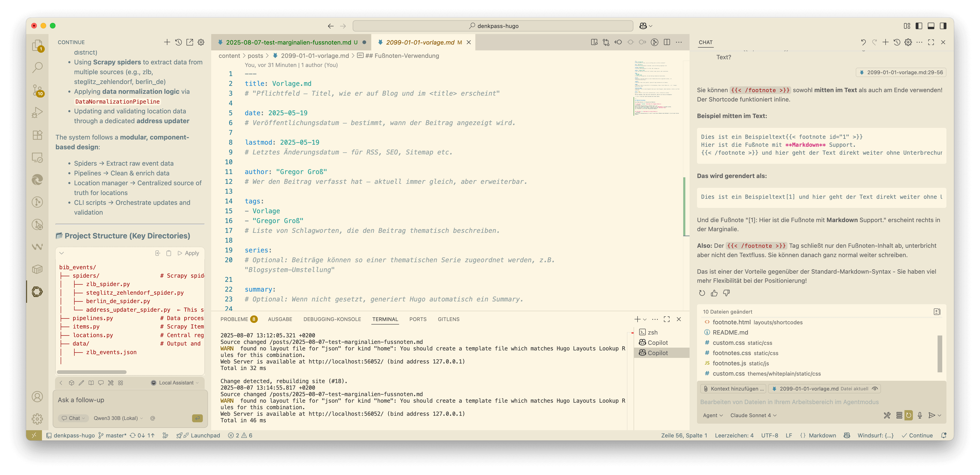Switch to the 2025-08-07-test-marginalien-fussnoten.md tab
The height and width of the screenshot is (475, 980).
click(291, 42)
